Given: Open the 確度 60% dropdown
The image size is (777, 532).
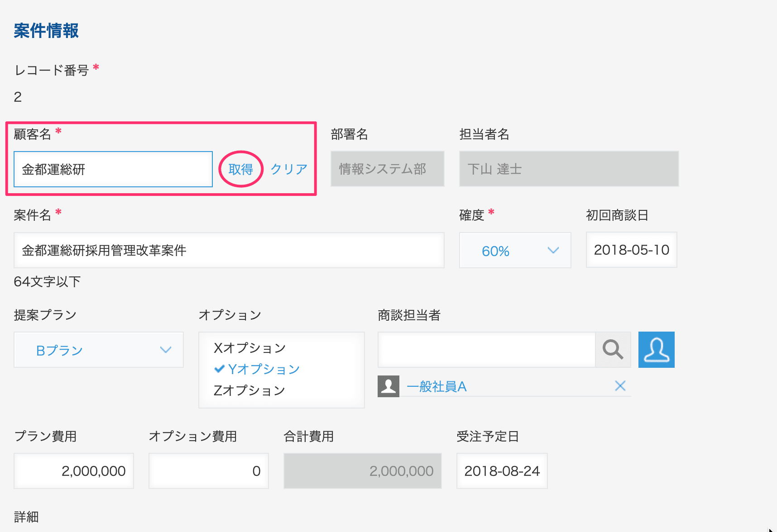Looking at the screenshot, I should [515, 250].
